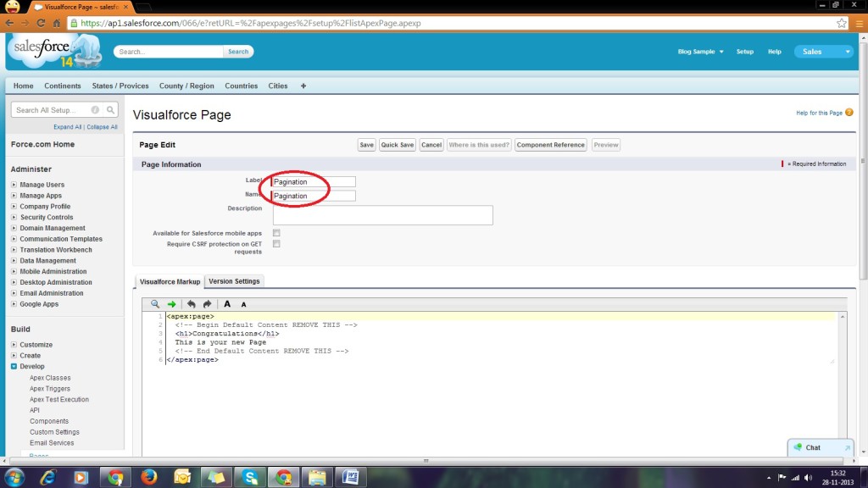Open the Countries tab

click(242, 86)
